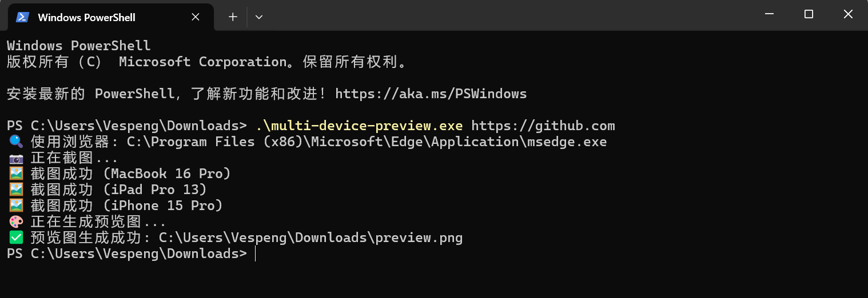Click the https://github.com URL in the command
The width and height of the screenshot is (868, 298).
(x=543, y=126)
